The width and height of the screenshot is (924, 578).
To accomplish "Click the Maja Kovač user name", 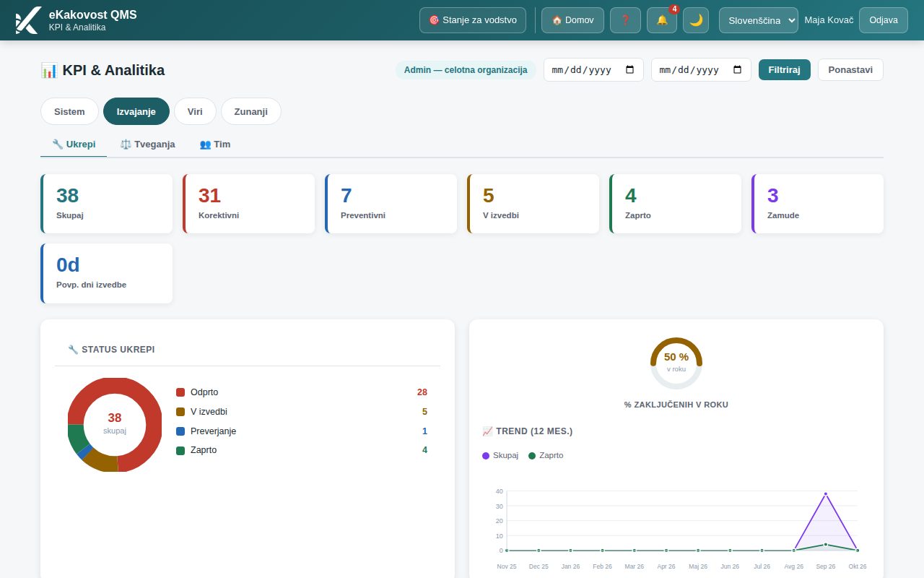I will pos(829,20).
